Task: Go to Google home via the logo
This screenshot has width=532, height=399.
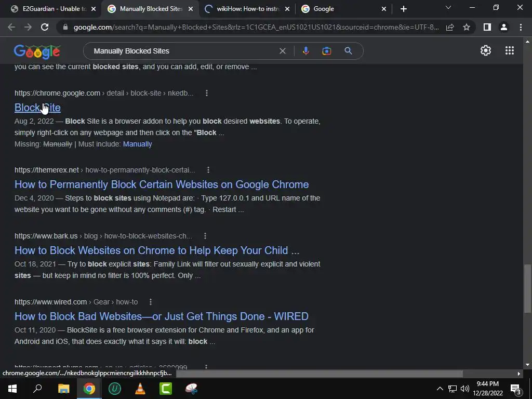Action: point(37,51)
